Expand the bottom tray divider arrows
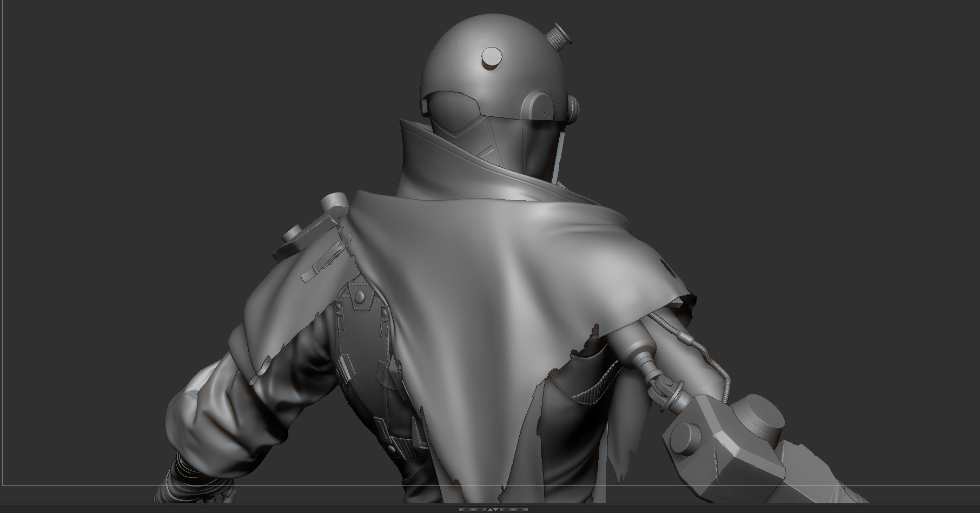 (493, 510)
